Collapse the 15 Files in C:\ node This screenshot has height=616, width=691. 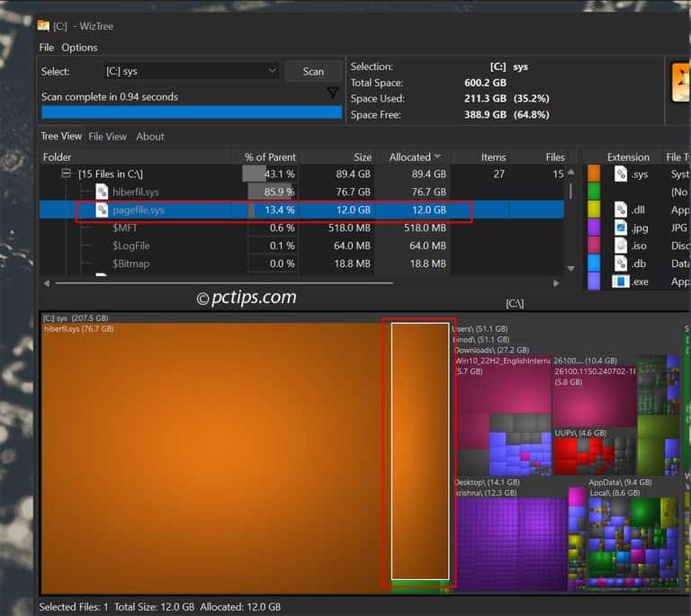click(67, 174)
